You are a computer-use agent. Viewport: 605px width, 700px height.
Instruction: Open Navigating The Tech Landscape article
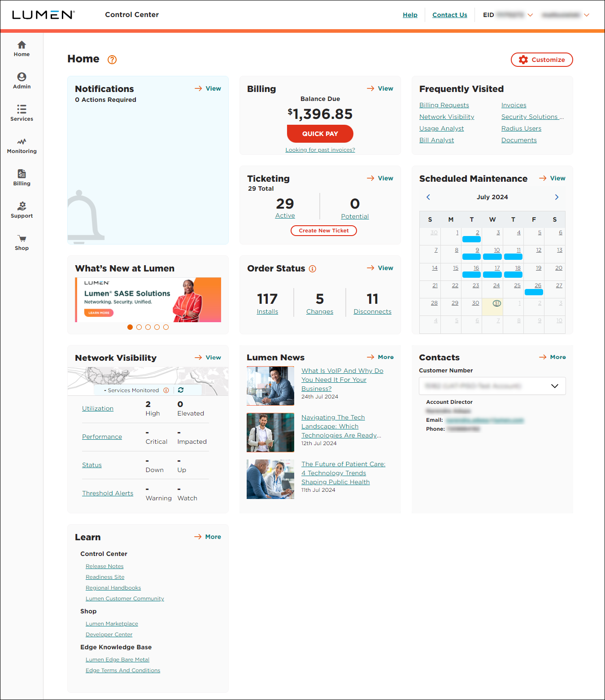pos(341,426)
